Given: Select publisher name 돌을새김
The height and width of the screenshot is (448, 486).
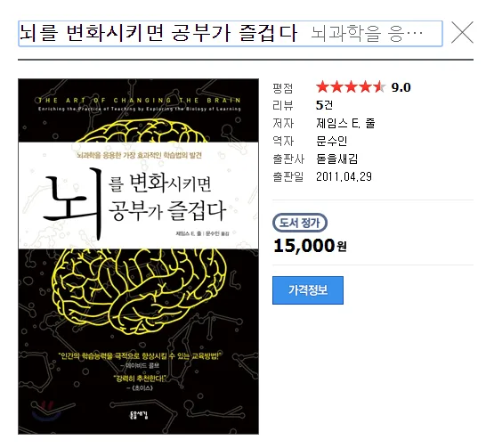Looking at the screenshot, I should 337,159.
